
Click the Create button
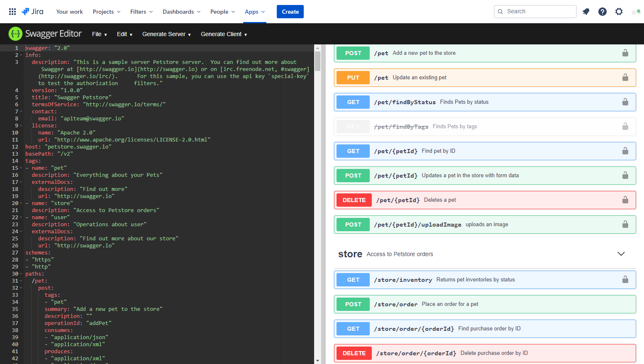pyautogui.click(x=290, y=12)
